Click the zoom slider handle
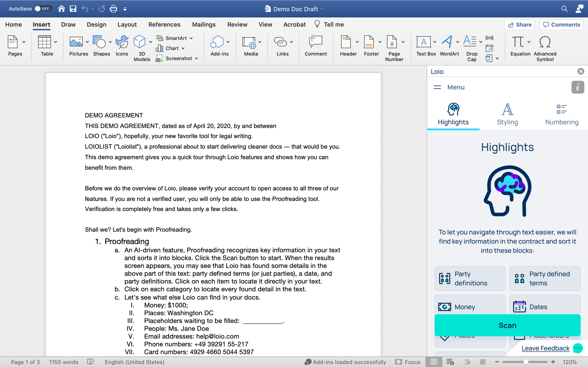The width and height of the screenshot is (588, 367). coord(526,362)
